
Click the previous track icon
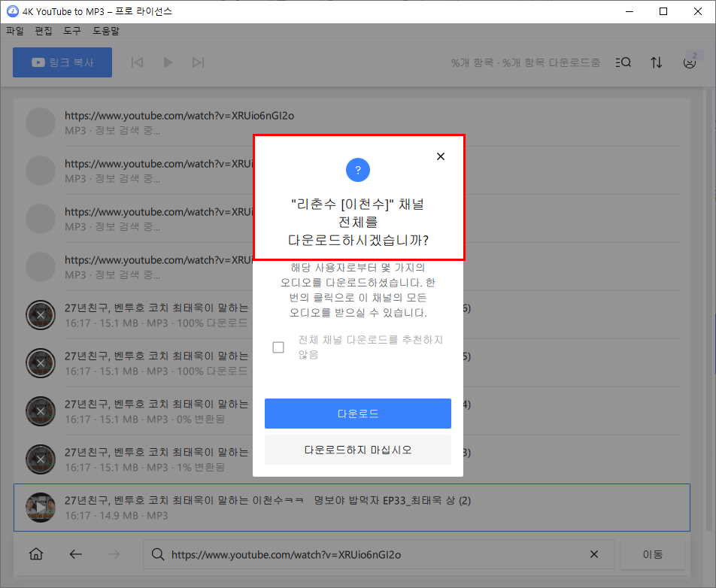pos(137,62)
